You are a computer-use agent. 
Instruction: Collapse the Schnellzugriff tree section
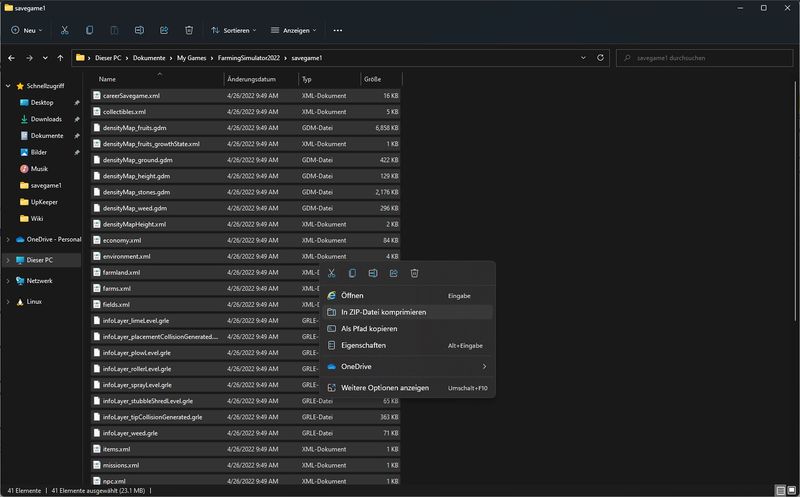tap(8, 86)
